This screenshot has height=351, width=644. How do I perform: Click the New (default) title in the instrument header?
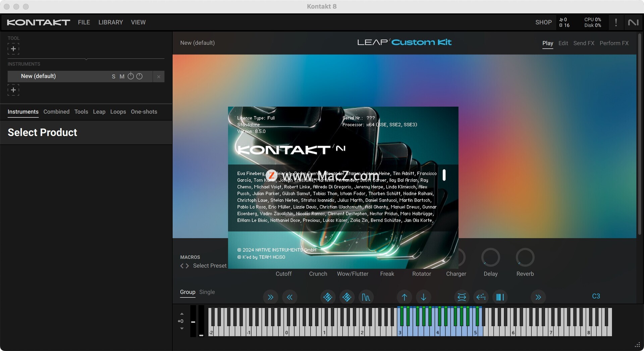[x=197, y=43]
